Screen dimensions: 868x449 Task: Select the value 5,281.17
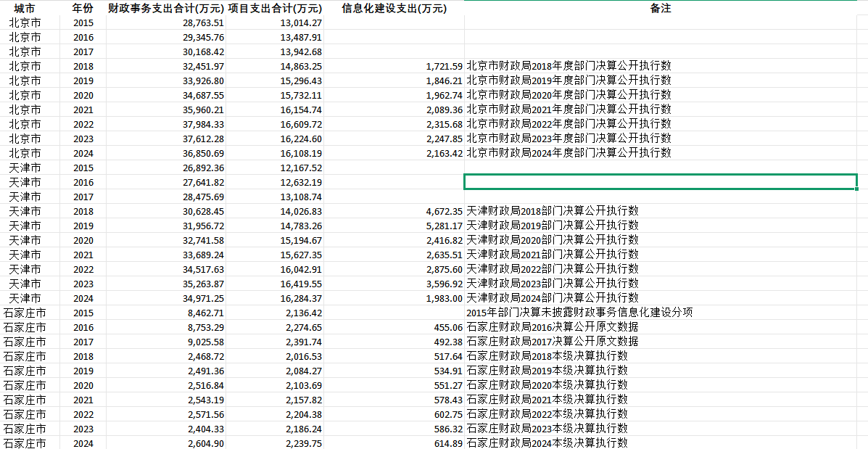click(444, 226)
